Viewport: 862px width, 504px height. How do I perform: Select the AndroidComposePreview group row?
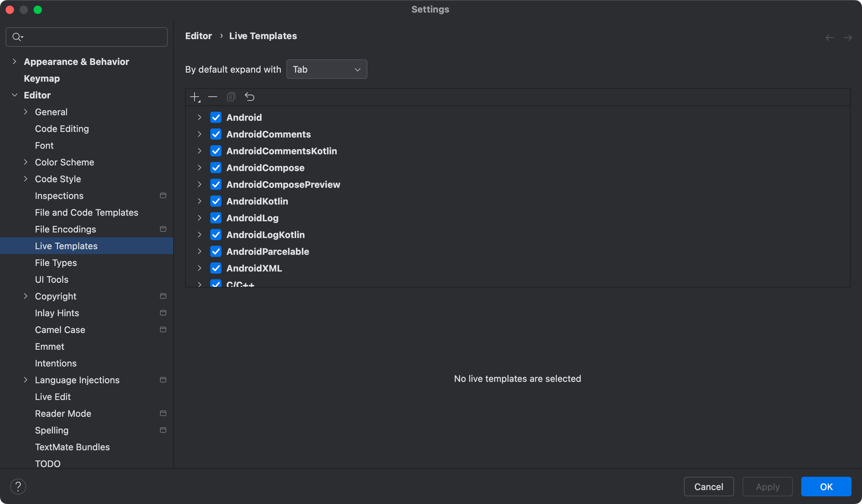point(518,184)
